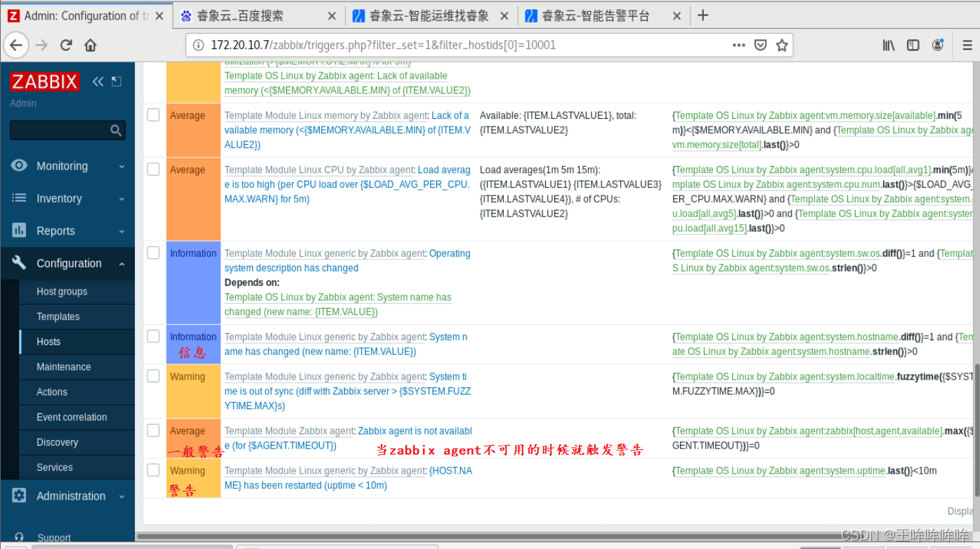Open page actions three-dot menu in address bar

(x=738, y=45)
